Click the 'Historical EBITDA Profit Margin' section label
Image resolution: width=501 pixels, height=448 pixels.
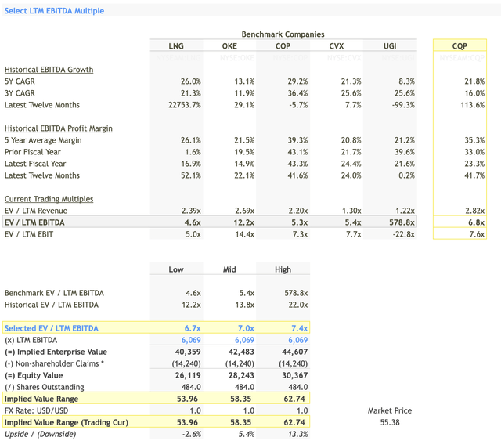coord(59,128)
